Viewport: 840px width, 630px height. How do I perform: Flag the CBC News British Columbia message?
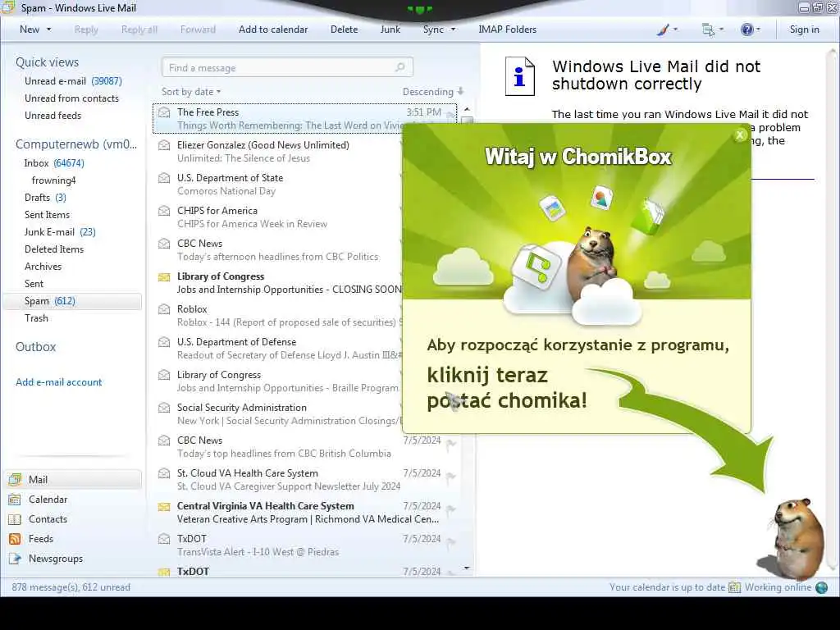click(451, 444)
